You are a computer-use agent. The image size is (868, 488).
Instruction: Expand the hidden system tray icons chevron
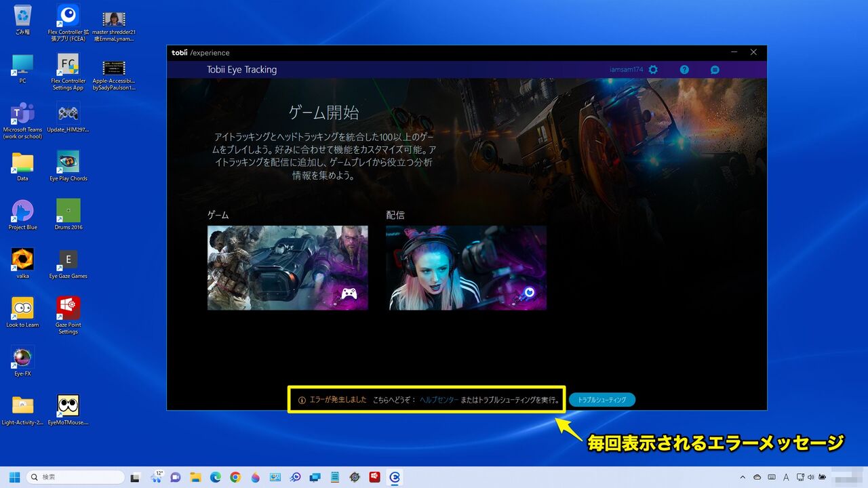pyautogui.click(x=743, y=477)
